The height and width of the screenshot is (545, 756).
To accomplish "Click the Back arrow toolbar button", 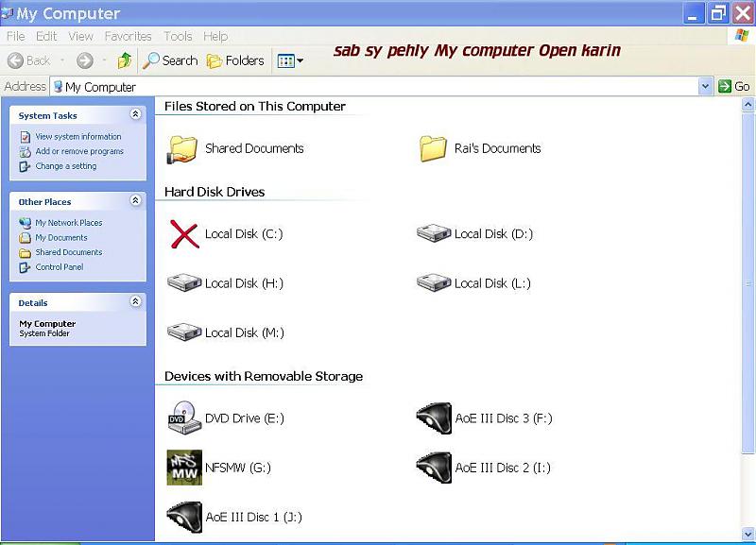I will point(29,60).
